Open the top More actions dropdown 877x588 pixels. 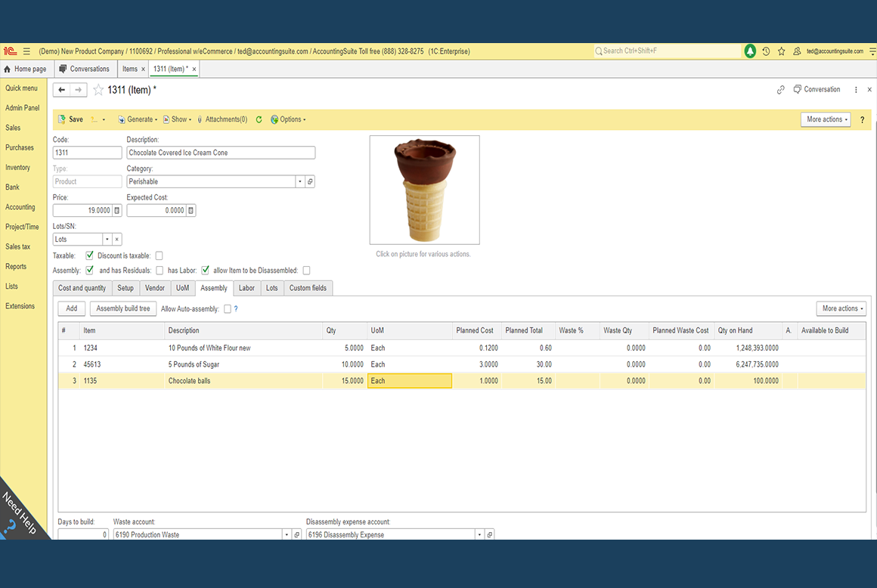pos(826,119)
